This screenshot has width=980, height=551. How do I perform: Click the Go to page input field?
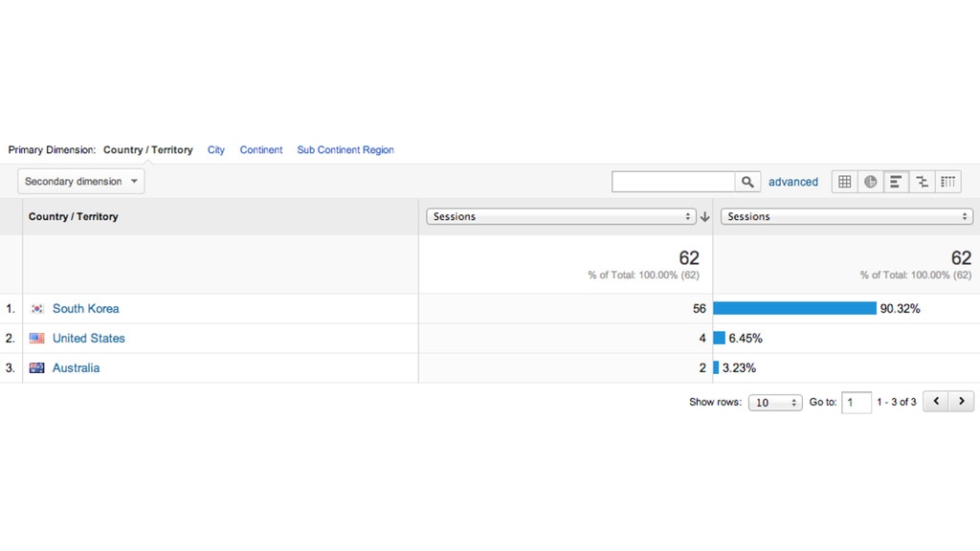(857, 403)
